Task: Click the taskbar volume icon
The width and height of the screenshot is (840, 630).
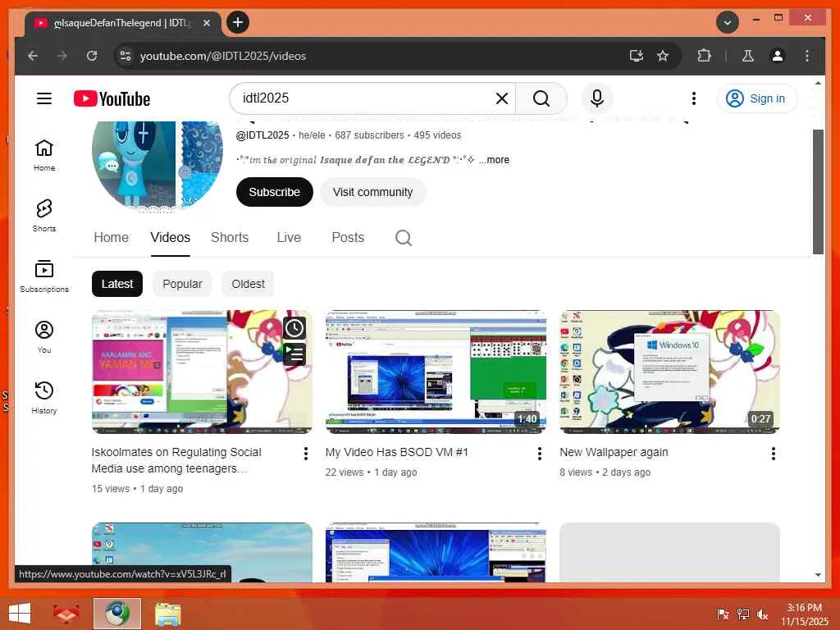Action: pyautogui.click(x=762, y=614)
